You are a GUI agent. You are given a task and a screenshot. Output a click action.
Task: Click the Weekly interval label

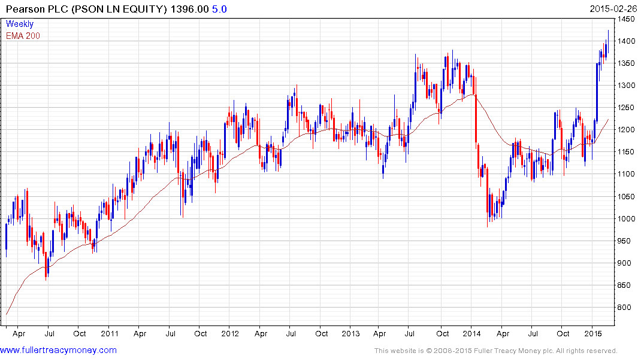[x=20, y=24]
